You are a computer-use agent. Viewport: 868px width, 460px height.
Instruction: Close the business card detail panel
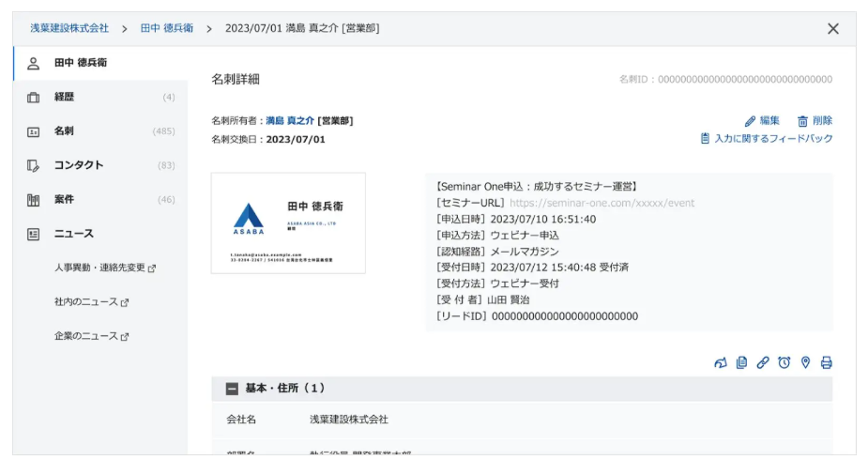click(832, 29)
